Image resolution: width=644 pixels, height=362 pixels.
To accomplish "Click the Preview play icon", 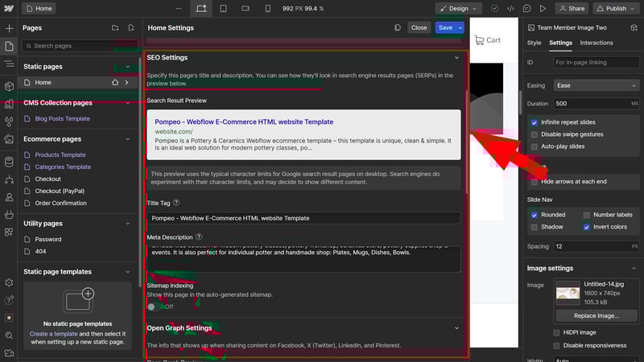I will [543, 9].
